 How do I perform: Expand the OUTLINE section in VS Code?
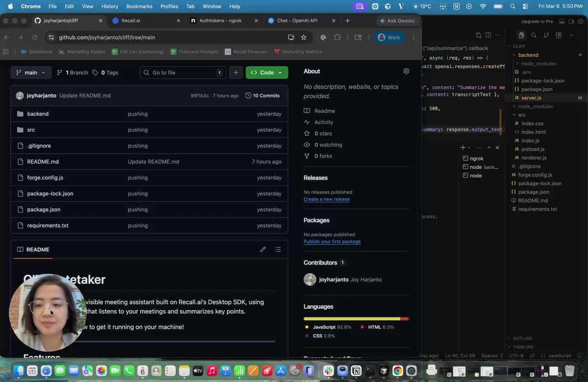(x=522, y=338)
